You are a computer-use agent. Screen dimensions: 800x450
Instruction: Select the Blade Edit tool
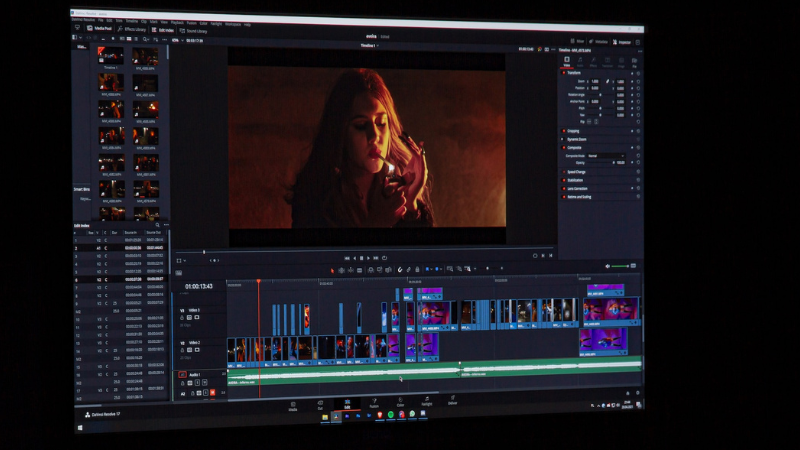coord(359,270)
